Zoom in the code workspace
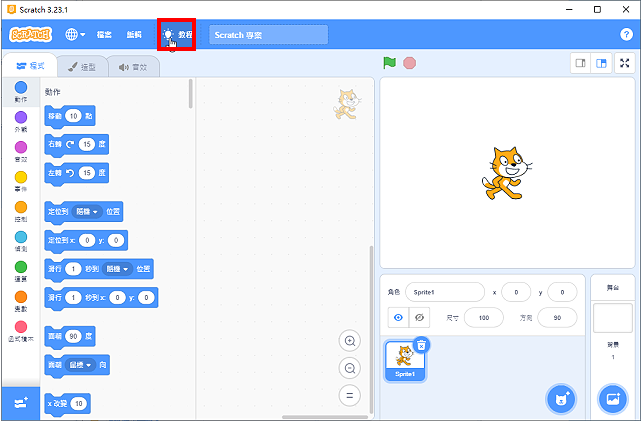The width and height of the screenshot is (641, 423). coord(350,341)
